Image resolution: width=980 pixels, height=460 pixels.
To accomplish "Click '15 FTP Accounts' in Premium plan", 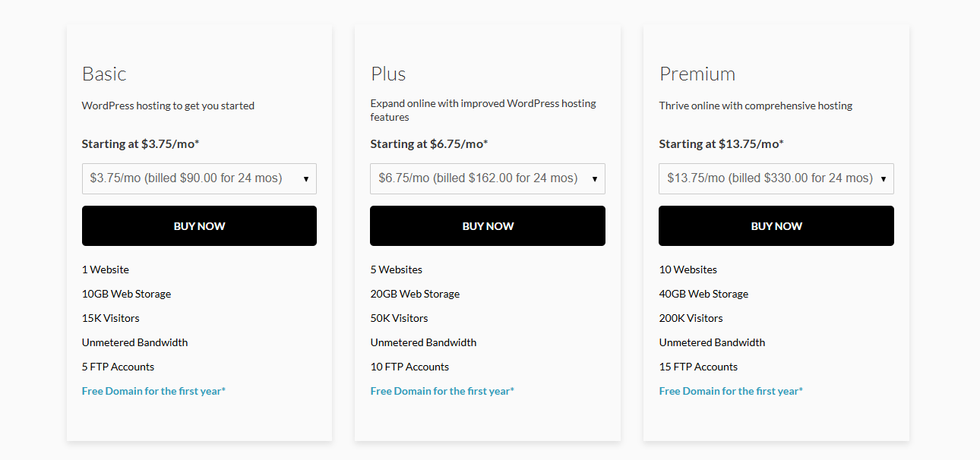I will pyautogui.click(x=698, y=367).
